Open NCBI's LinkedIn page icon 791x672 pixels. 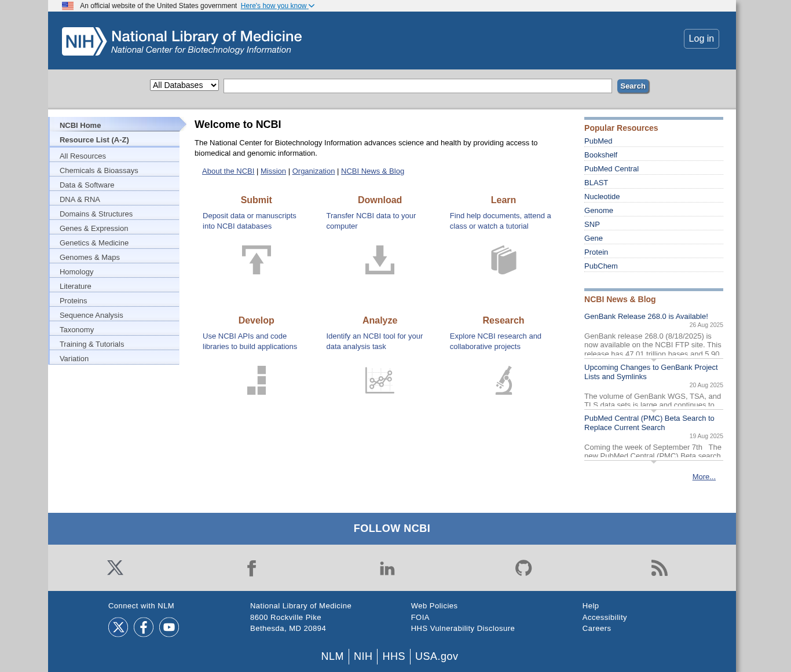click(387, 568)
